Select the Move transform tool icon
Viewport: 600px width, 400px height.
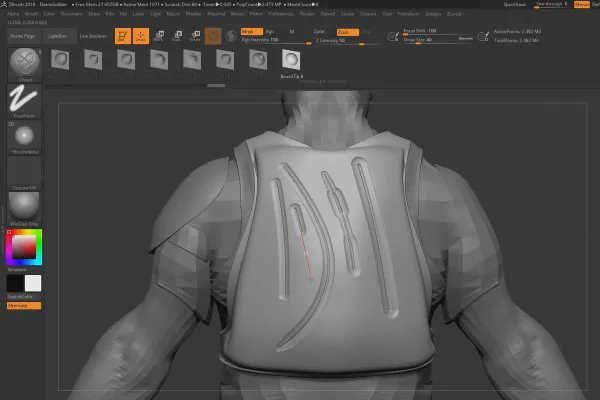pos(159,36)
